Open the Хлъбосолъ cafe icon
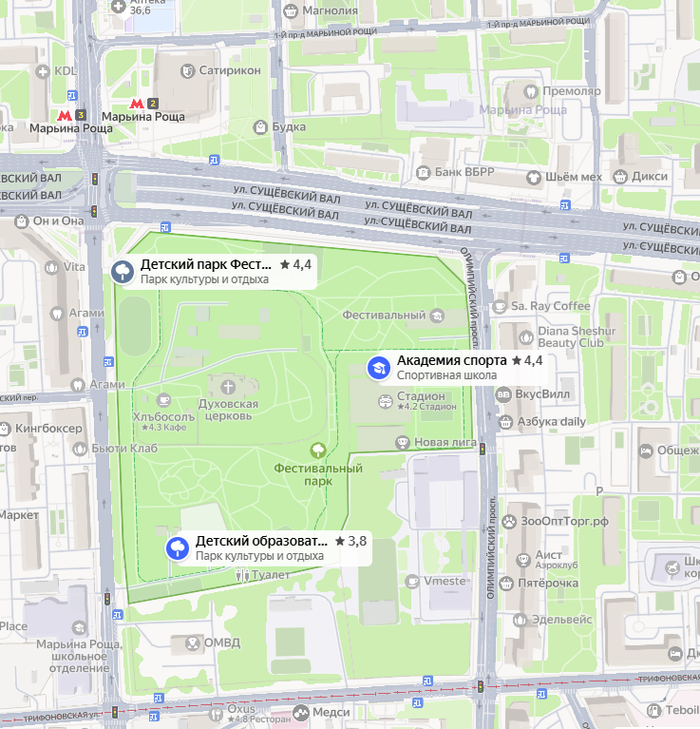Image resolution: width=700 pixels, height=729 pixels. pos(163,399)
